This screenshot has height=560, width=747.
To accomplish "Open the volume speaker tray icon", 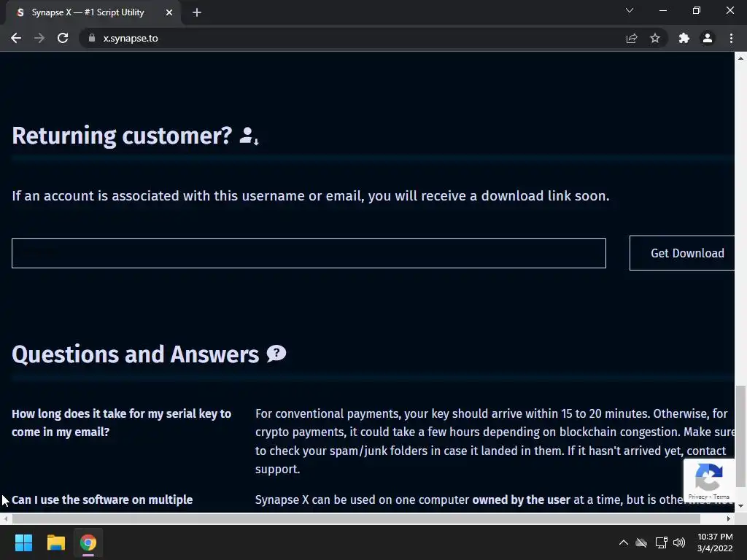I will click(679, 542).
